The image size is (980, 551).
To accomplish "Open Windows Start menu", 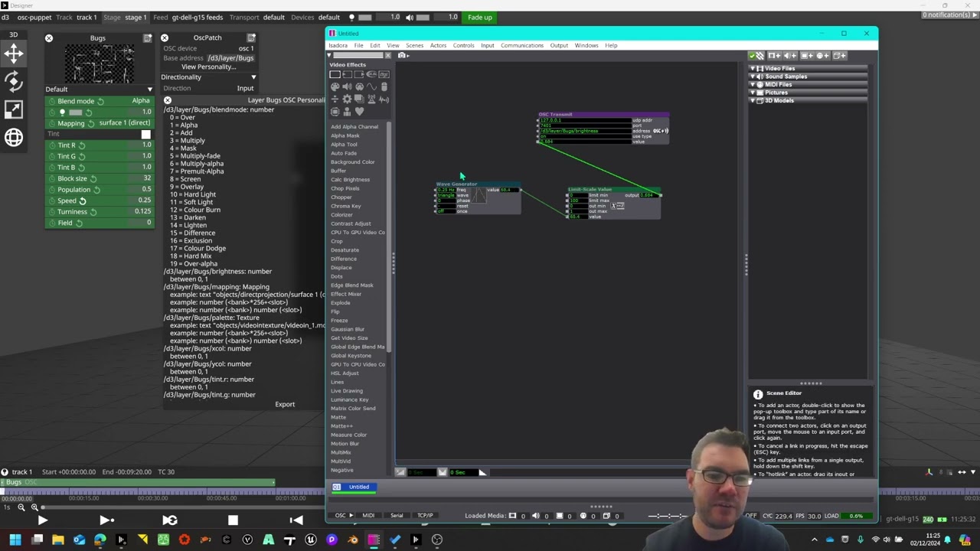I will tap(15, 540).
